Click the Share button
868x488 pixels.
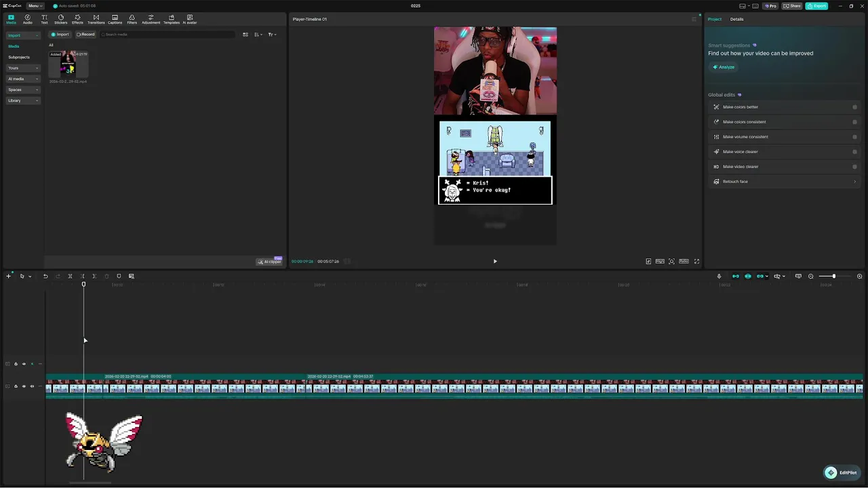point(791,5)
